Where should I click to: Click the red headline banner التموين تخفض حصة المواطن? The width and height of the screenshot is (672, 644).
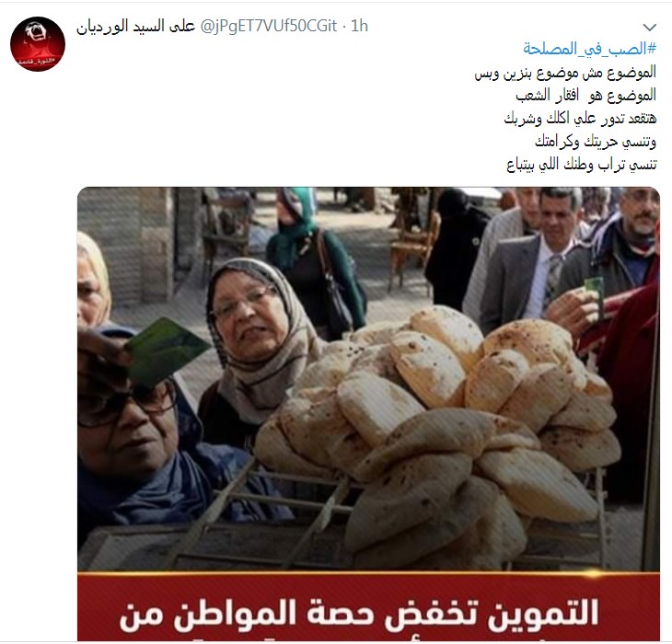(368, 607)
